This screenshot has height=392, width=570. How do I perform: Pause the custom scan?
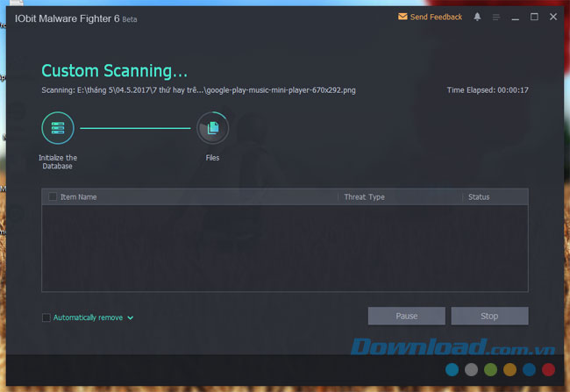(406, 316)
